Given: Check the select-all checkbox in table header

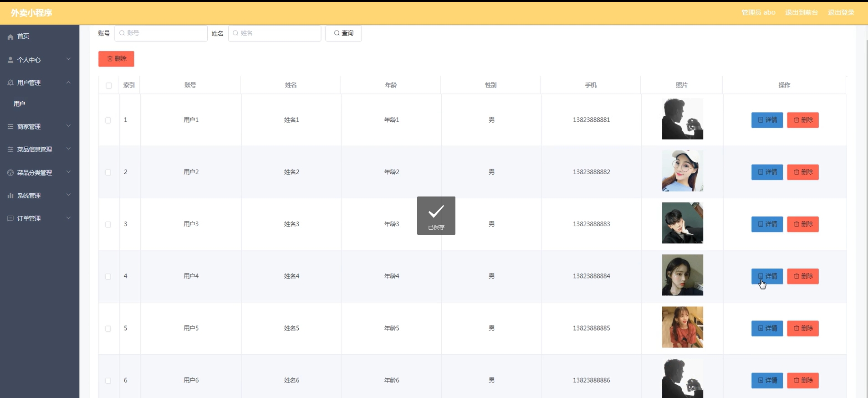Looking at the screenshot, I should click(109, 86).
